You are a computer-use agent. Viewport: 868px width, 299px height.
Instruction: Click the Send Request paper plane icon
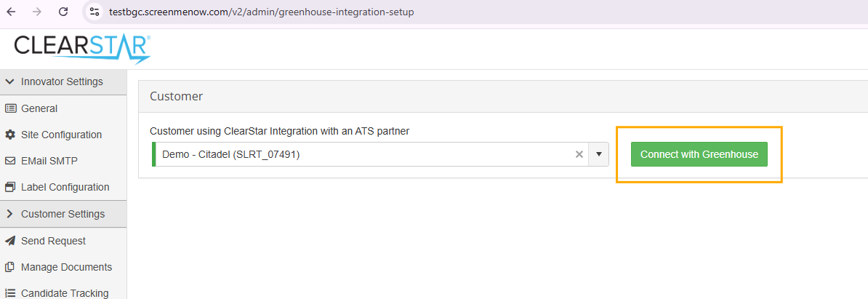tap(10, 241)
